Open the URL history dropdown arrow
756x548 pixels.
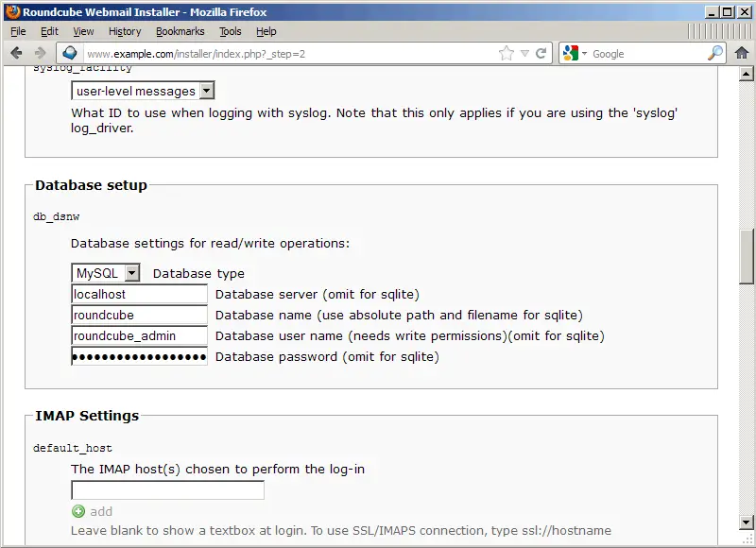[525, 54]
